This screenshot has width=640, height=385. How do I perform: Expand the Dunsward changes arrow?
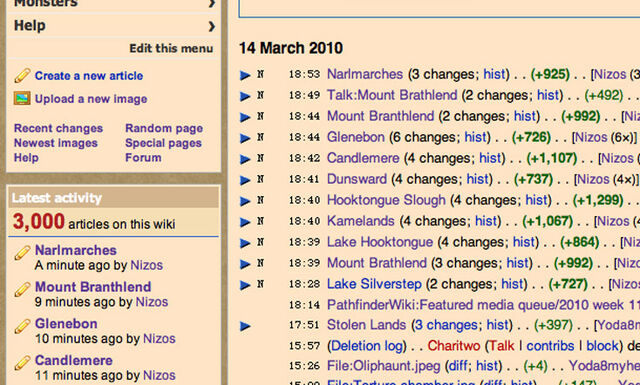(245, 180)
